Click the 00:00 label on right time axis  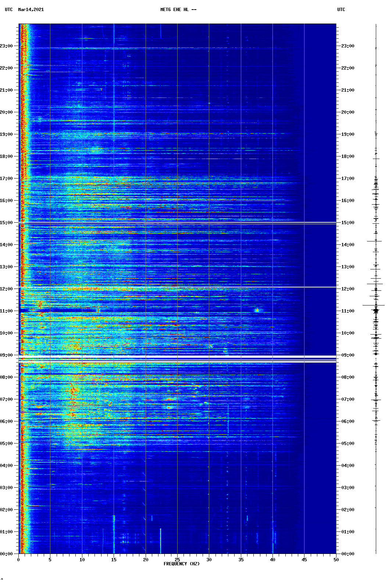pos(348,554)
